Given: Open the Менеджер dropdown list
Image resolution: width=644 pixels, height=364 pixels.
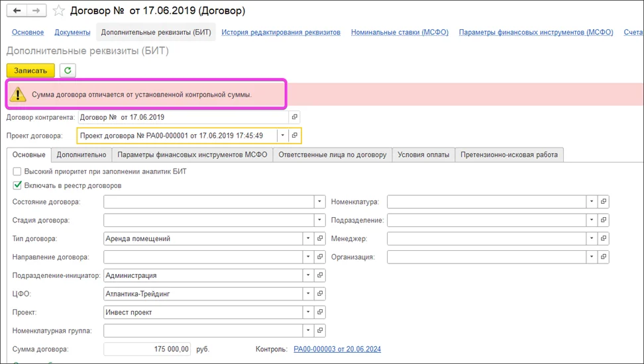Looking at the screenshot, I should (590, 238).
